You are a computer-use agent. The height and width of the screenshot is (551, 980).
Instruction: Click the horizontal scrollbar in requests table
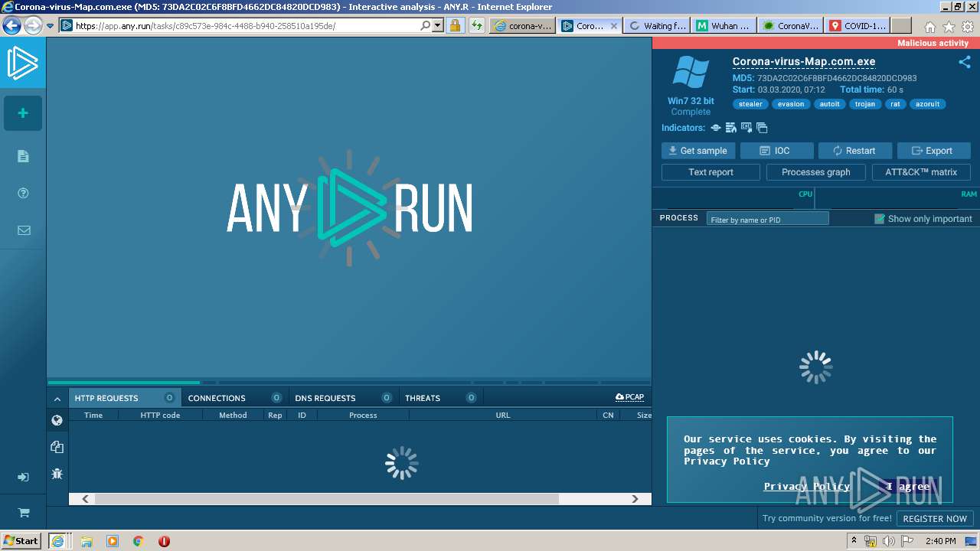coord(326,499)
